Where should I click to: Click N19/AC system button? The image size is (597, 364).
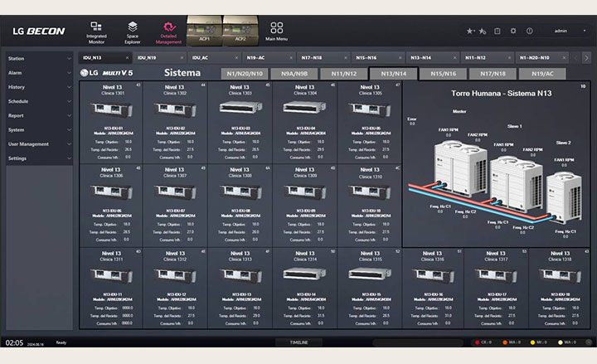[x=542, y=74]
